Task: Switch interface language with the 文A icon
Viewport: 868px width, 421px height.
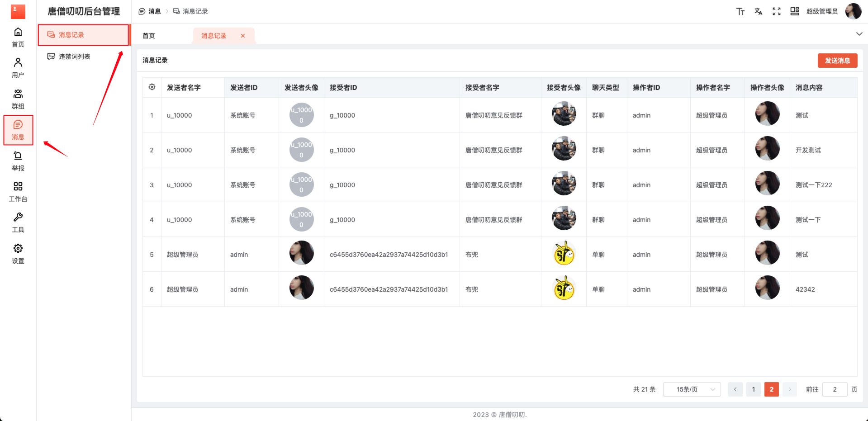Action: click(758, 11)
